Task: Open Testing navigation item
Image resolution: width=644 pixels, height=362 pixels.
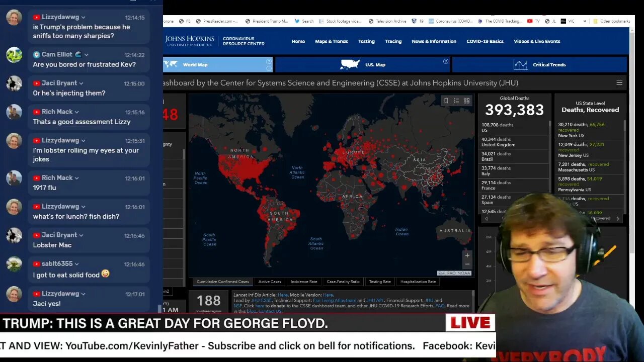Action: pyautogui.click(x=366, y=41)
